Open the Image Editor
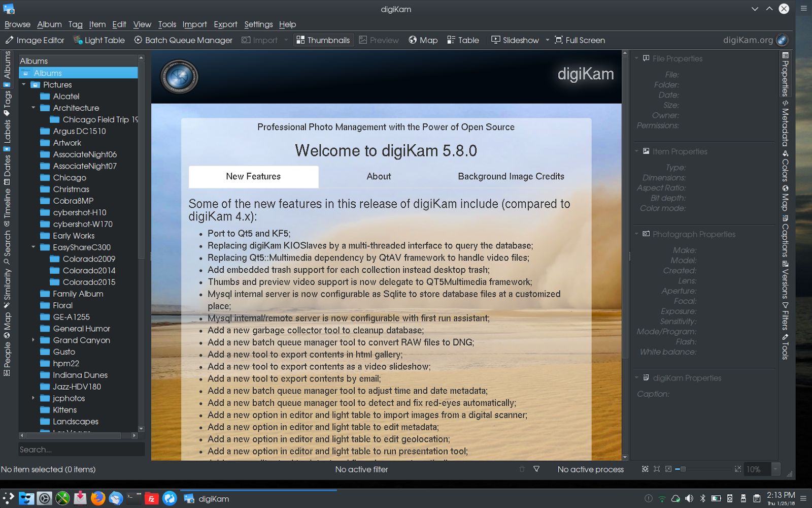Screen dimensions: 812x508 (35, 40)
